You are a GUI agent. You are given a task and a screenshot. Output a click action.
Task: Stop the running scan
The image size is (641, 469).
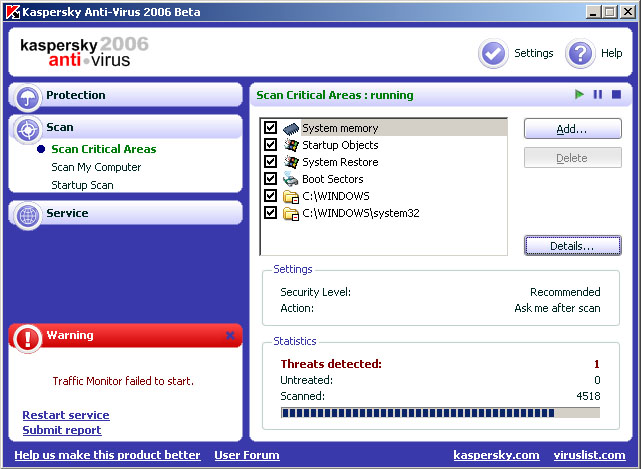point(616,94)
